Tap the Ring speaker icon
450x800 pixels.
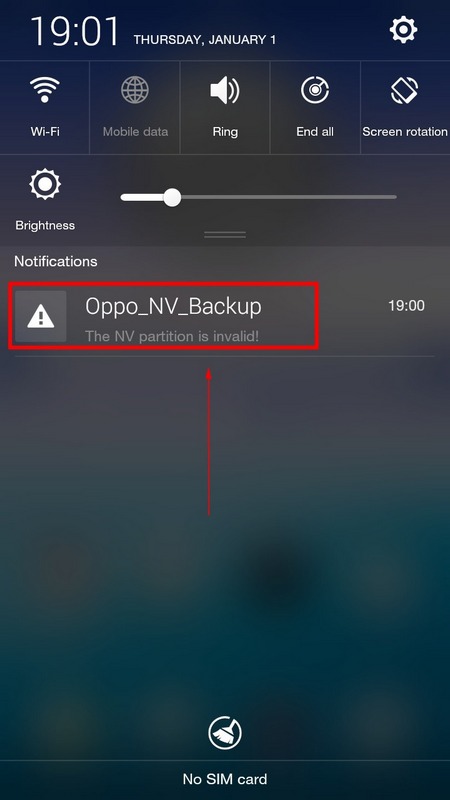coord(224,90)
